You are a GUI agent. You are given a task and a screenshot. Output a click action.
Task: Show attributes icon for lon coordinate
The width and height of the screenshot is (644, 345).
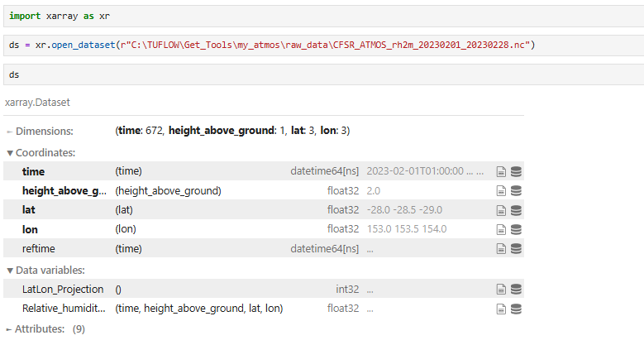501,229
